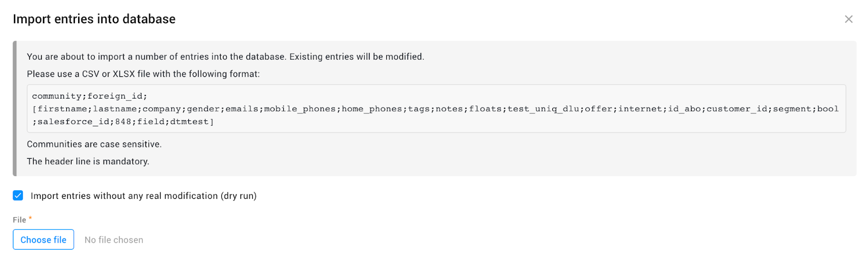Close the Import entries dialog
The width and height of the screenshot is (868, 279).
[848, 19]
